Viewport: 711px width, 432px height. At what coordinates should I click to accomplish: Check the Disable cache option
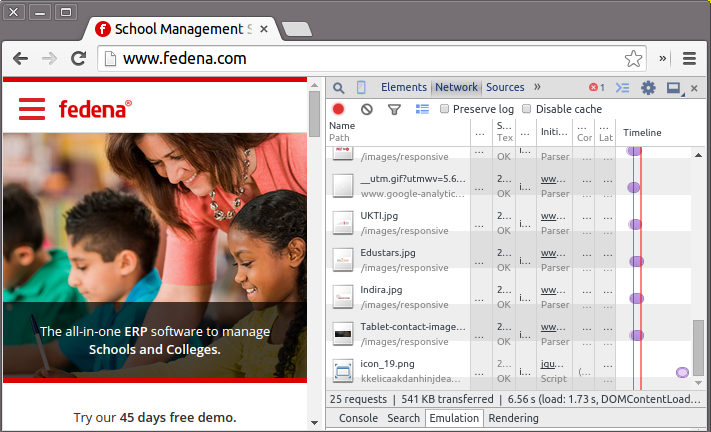click(x=527, y=109)
